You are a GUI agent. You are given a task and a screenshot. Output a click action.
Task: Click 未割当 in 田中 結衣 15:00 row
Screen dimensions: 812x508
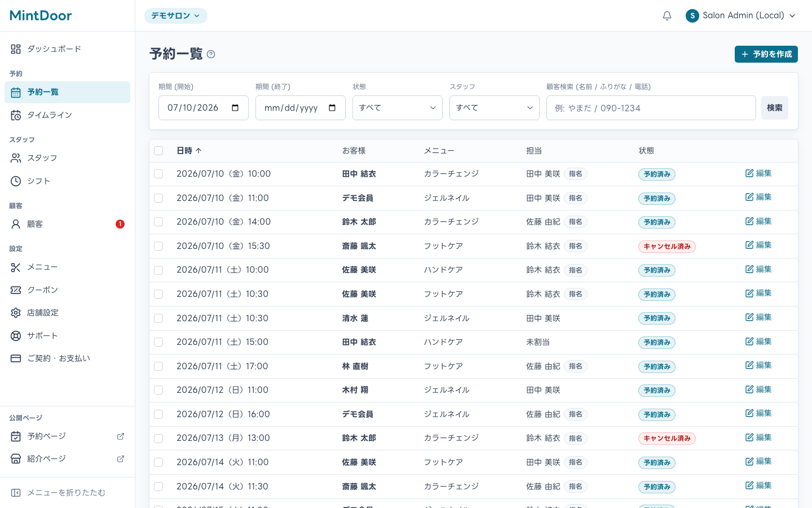pyautogui.click(x=538, y=342)
